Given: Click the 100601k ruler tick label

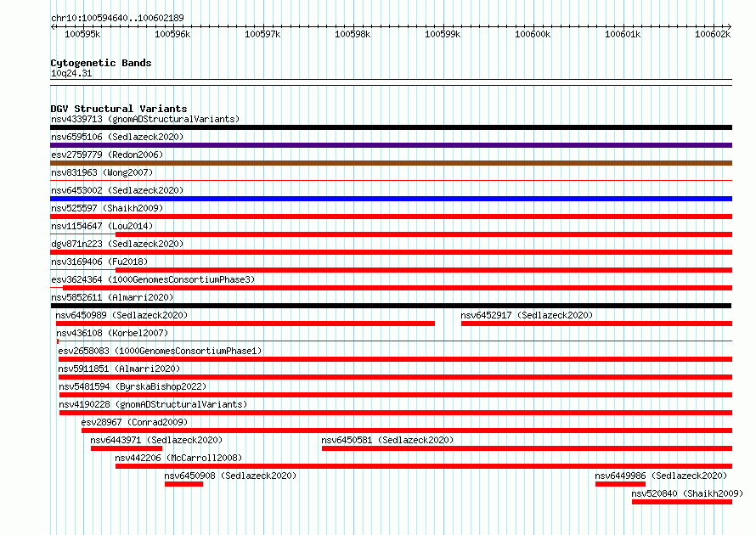Looking at the screenshot, I should pyautogui.click(x=623, y=34).
